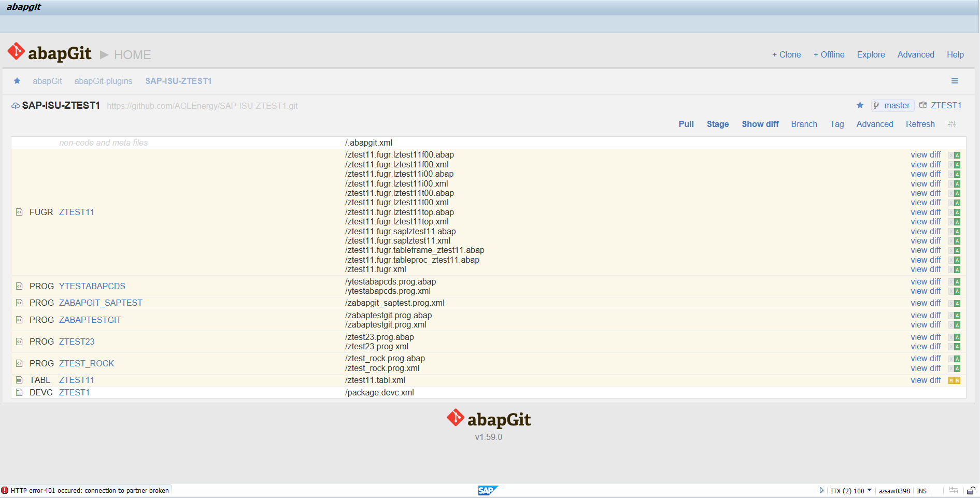Open the sliders settings icon after Refresh

(951, 124)
